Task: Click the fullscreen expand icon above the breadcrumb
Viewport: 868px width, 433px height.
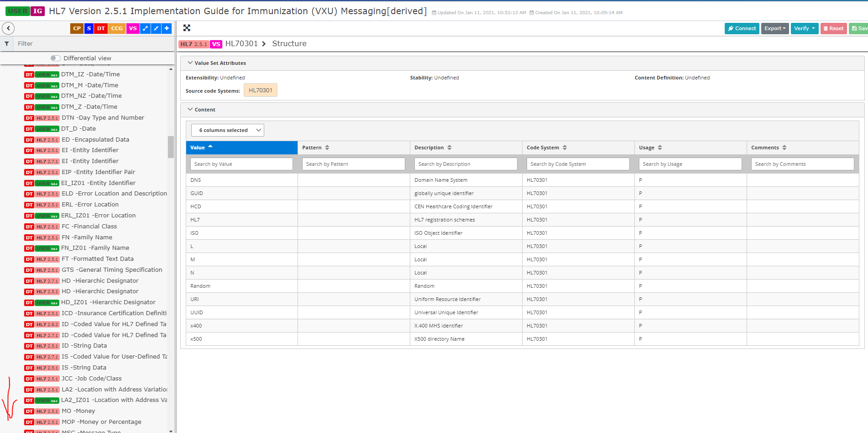Action: tap(187, 28)
